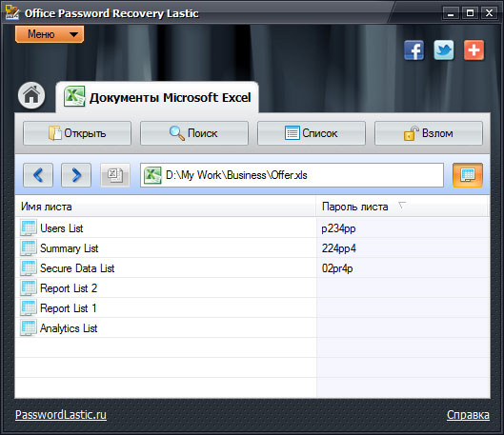Screen dimensions: 504x435
Task: Go to next document arrow
Action: pyautogui.click(x=76, y=175)
